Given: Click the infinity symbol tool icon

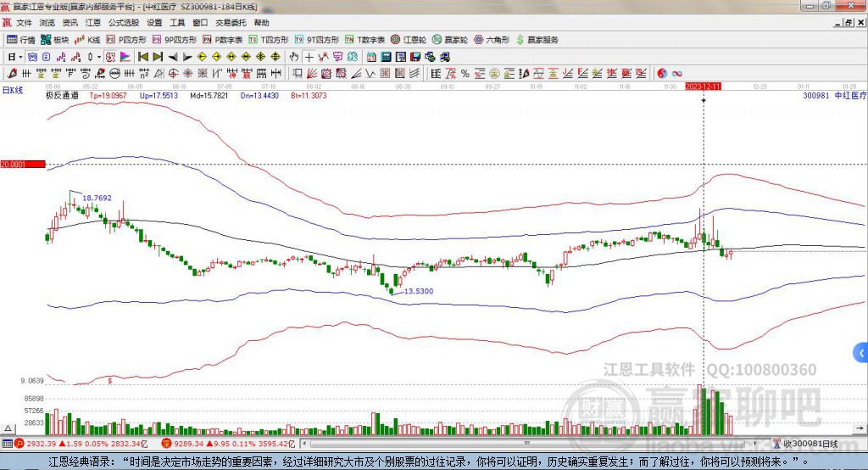Looking at the screenshot, I should pyautogui.click(x=677, y=73).
